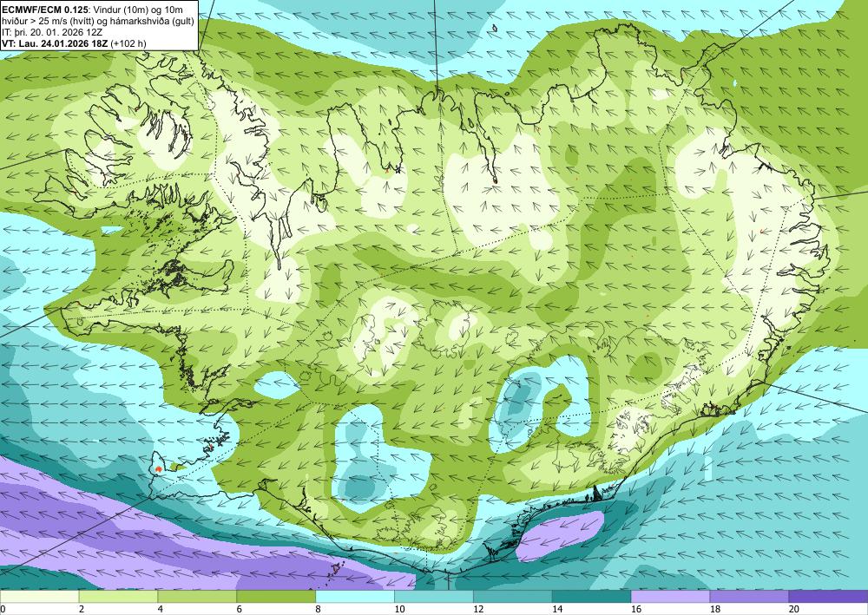Click the "hviður > 25 m/s (hvítt)" text

(48, 22)
